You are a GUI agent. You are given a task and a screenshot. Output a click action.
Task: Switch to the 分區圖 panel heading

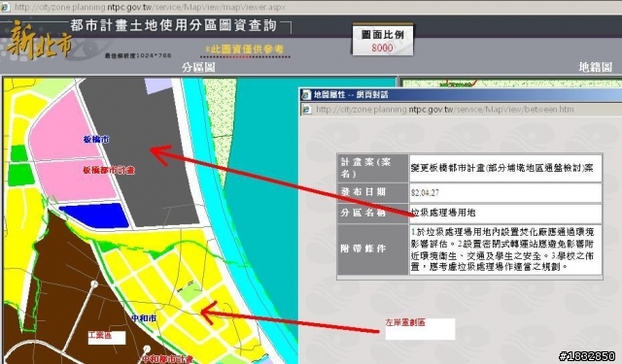198,67
